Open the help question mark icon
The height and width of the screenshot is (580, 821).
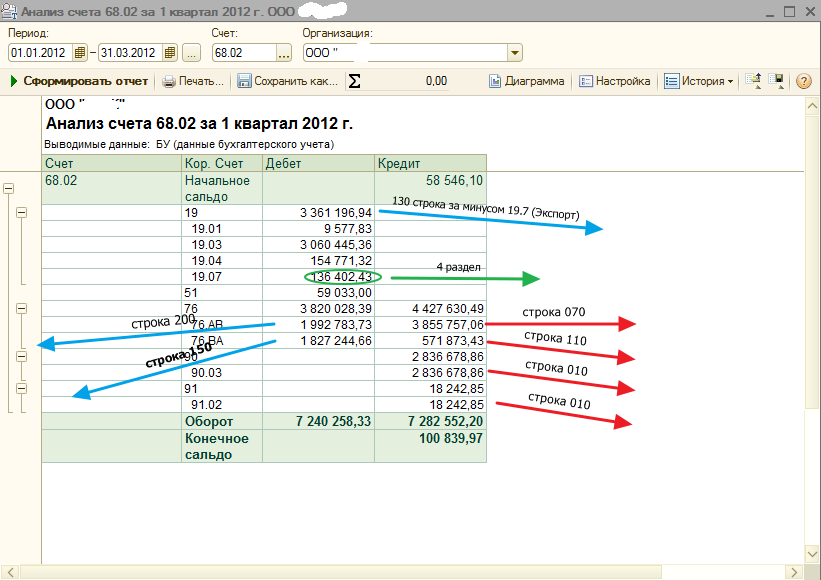click(x=803, y=81)
